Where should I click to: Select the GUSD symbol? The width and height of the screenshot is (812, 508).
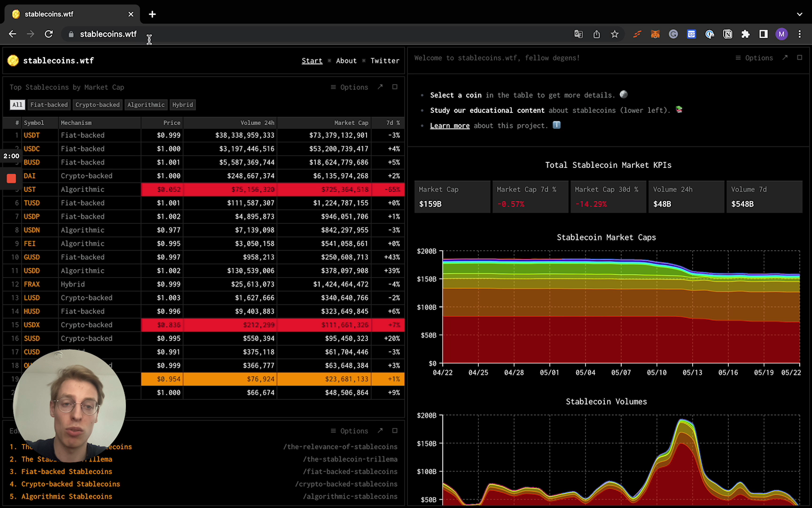31,257
